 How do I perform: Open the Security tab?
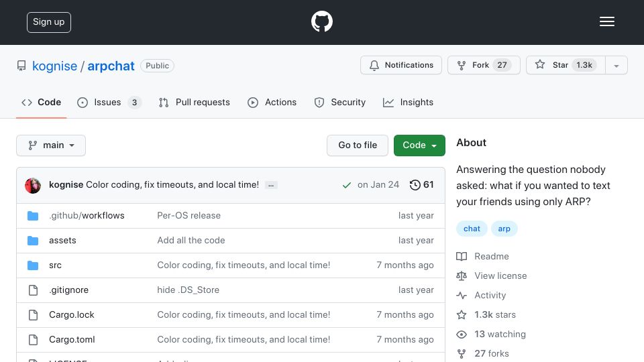(x=339, y=102)
